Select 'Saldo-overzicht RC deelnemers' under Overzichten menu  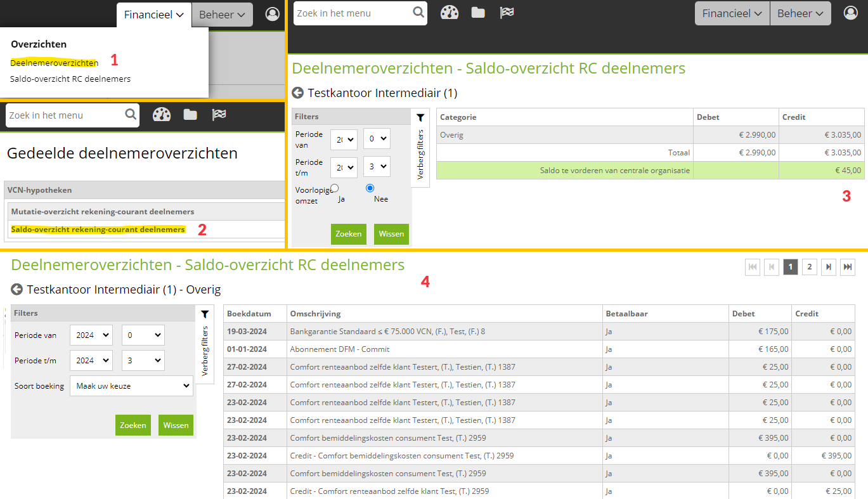pos(70,79)
